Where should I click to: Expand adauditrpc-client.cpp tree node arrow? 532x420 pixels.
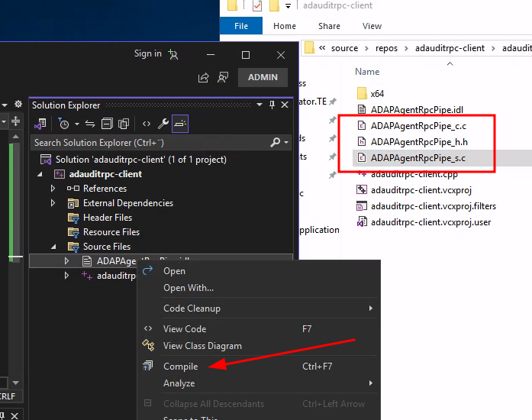tap(67, 276)
